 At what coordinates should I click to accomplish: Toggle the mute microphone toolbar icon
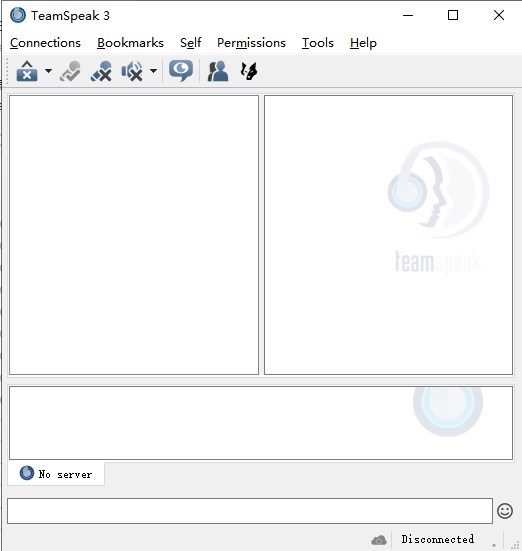101,71
